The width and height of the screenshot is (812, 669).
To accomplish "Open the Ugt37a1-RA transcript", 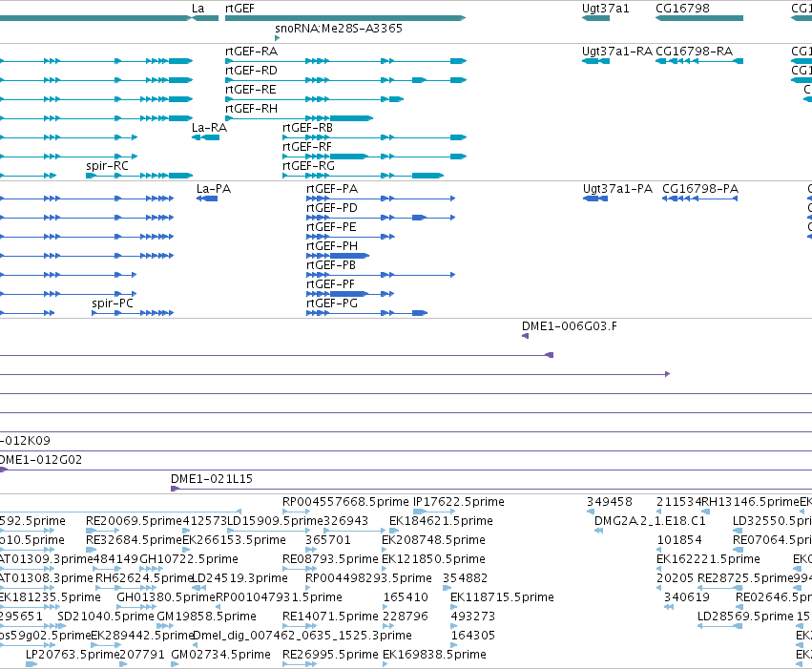I will [617, 52].
